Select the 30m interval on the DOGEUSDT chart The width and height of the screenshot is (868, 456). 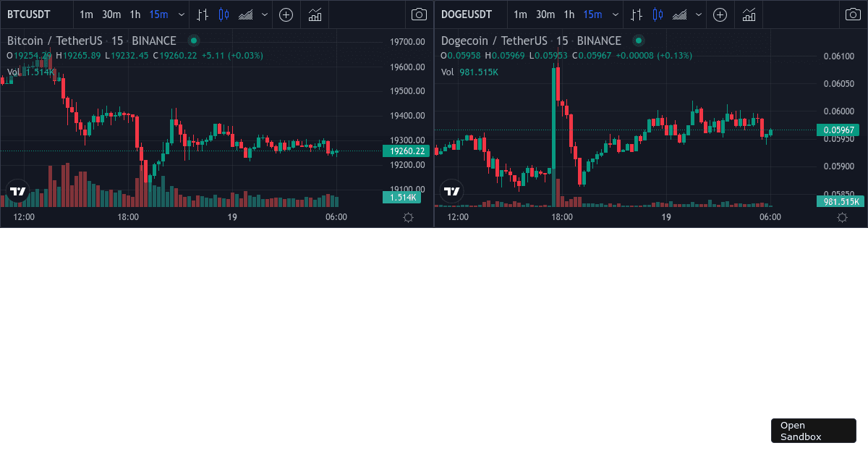pyautogui.click(x=545, y=14)
